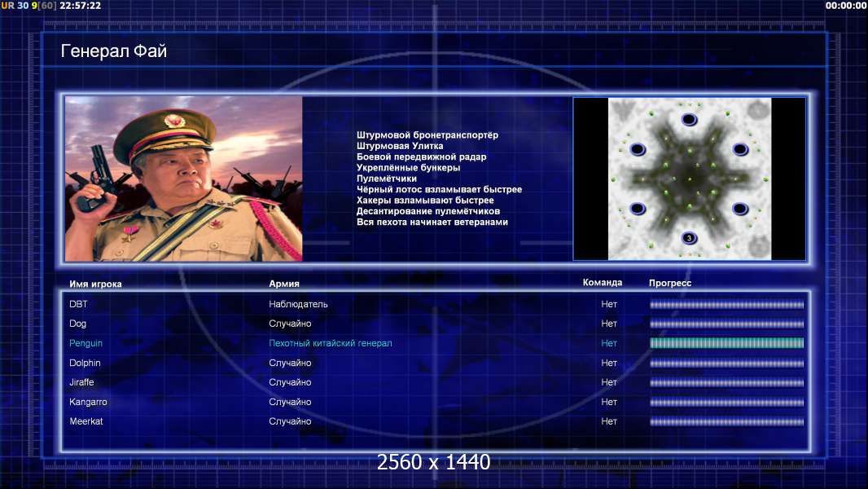
Task: Click 'Наблюдатель' army entry for DBT
Action: tap(298, 304)
